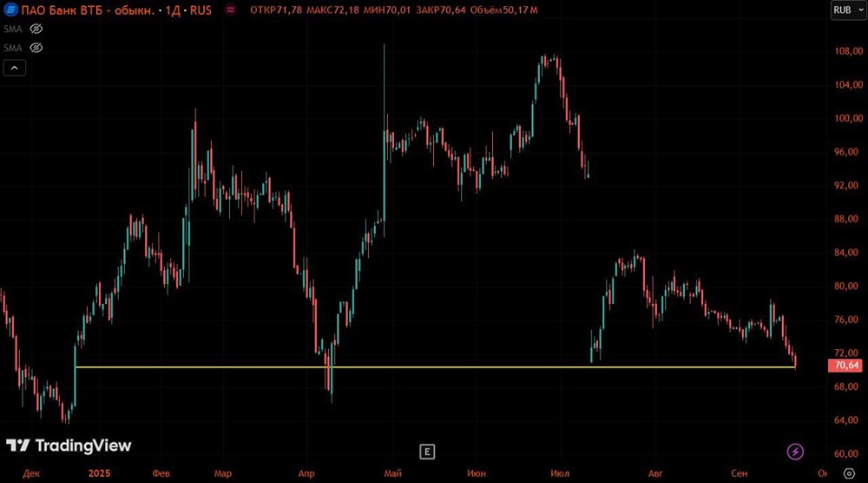868x483 pixels.
Task: Click the 70,64 current price label
Action: click(845, 365)
